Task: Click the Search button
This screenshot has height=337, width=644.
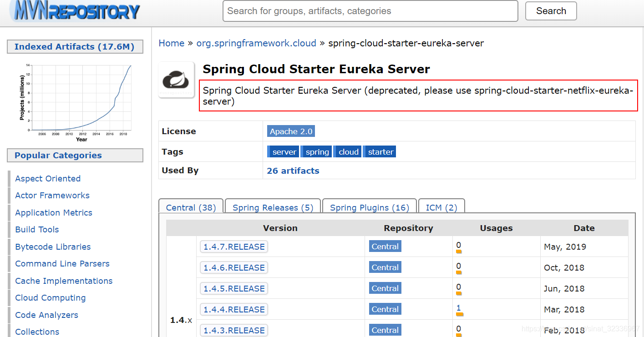Action: (551, 11)
